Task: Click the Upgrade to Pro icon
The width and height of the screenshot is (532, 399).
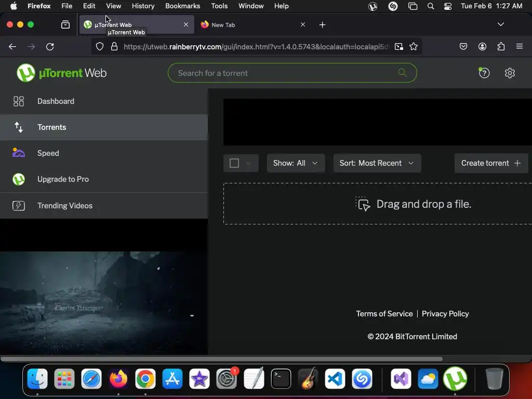Action: coord(19,179)
